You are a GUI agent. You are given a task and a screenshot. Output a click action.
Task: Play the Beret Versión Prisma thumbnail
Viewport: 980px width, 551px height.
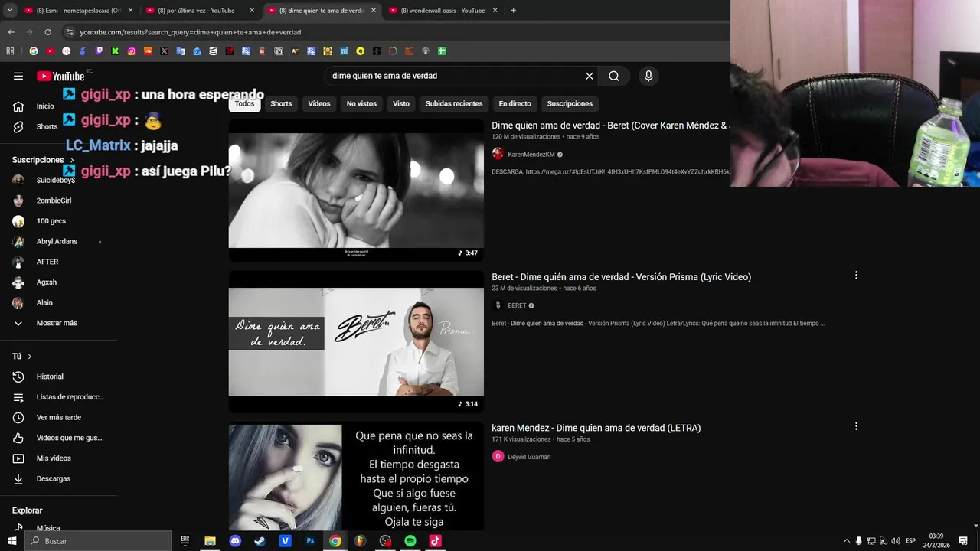[356, 341]
